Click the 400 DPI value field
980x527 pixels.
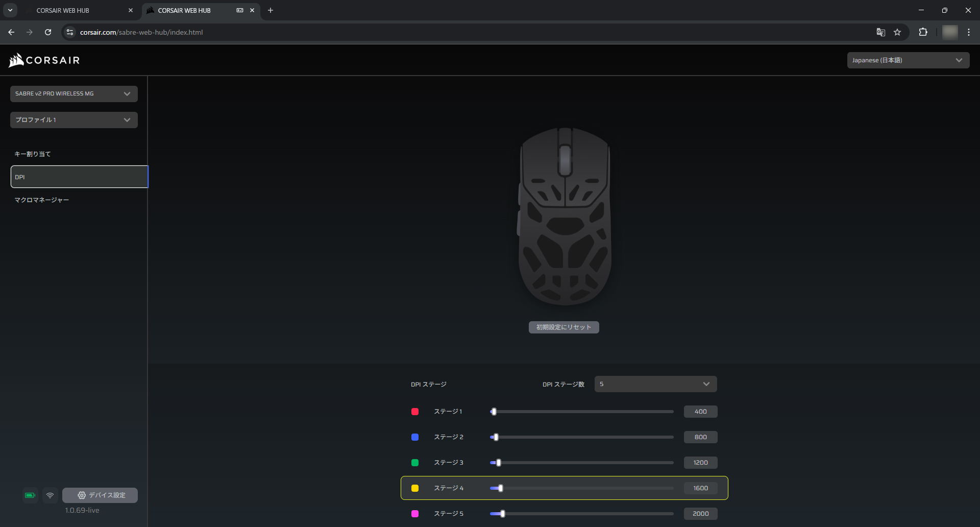pos(701,412)
